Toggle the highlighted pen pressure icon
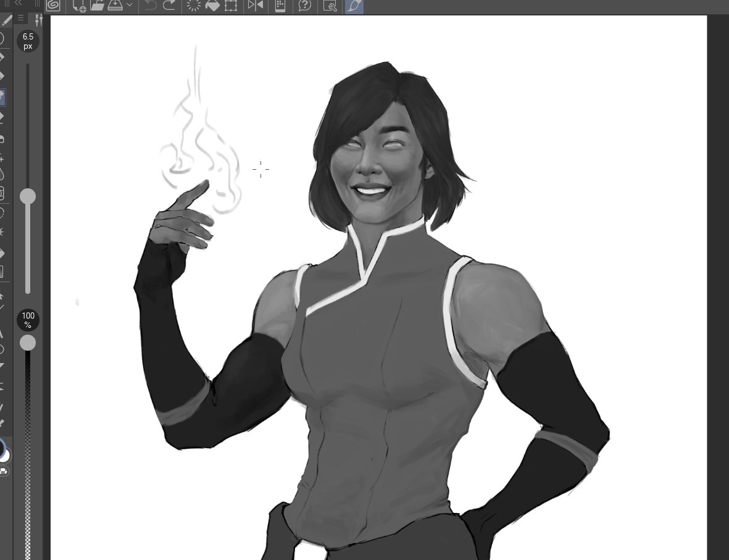The image size is (729, 560). [354, 6]
